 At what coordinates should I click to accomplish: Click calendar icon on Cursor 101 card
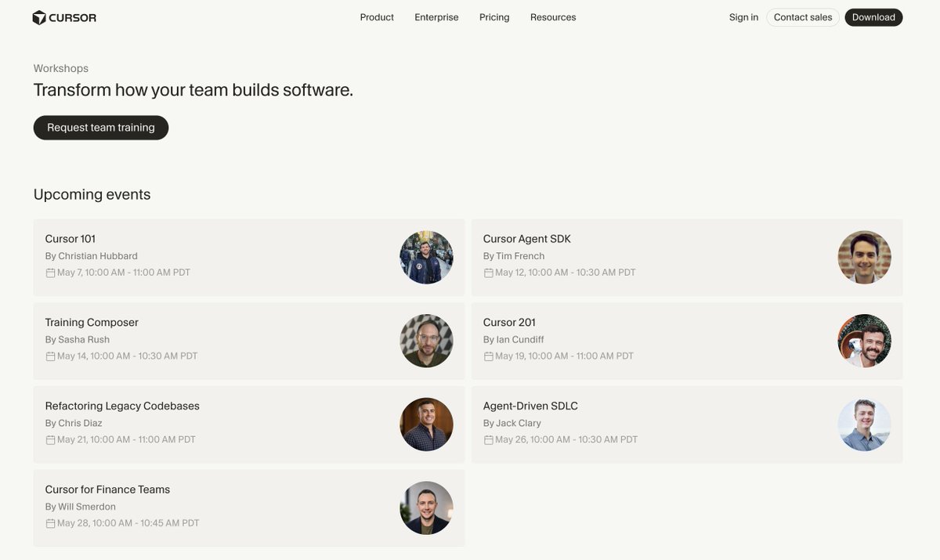point(50,273)
